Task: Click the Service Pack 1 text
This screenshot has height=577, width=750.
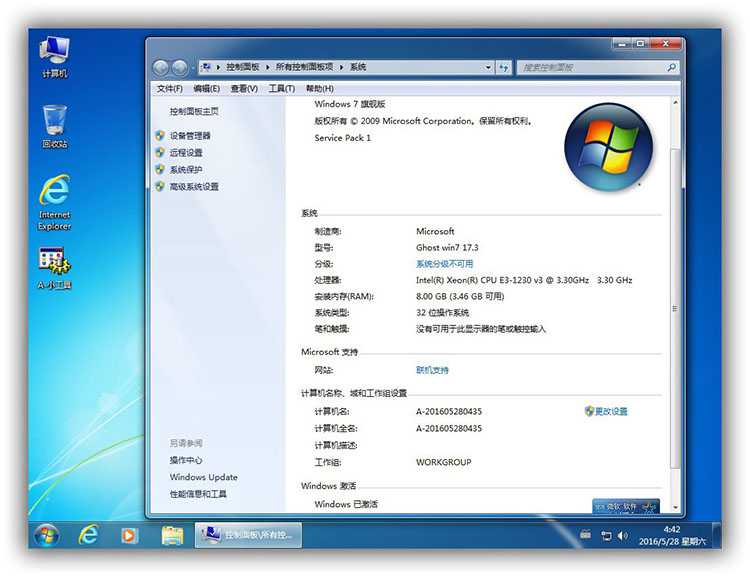Action: 342,138
